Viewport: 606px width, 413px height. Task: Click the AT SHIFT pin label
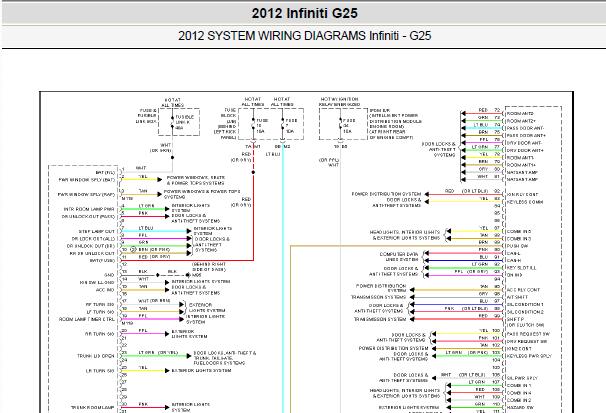pos(517,297)
